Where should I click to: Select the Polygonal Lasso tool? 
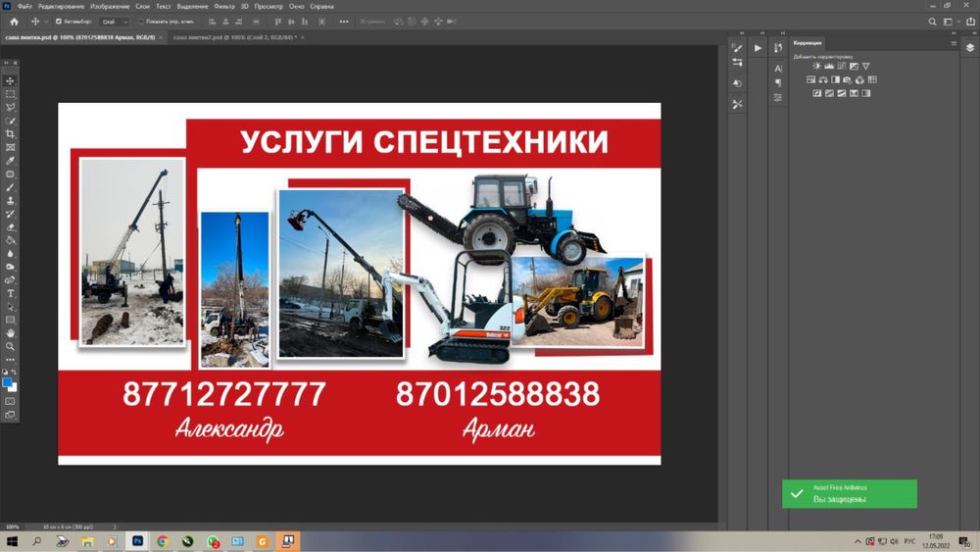coord(10,108)
